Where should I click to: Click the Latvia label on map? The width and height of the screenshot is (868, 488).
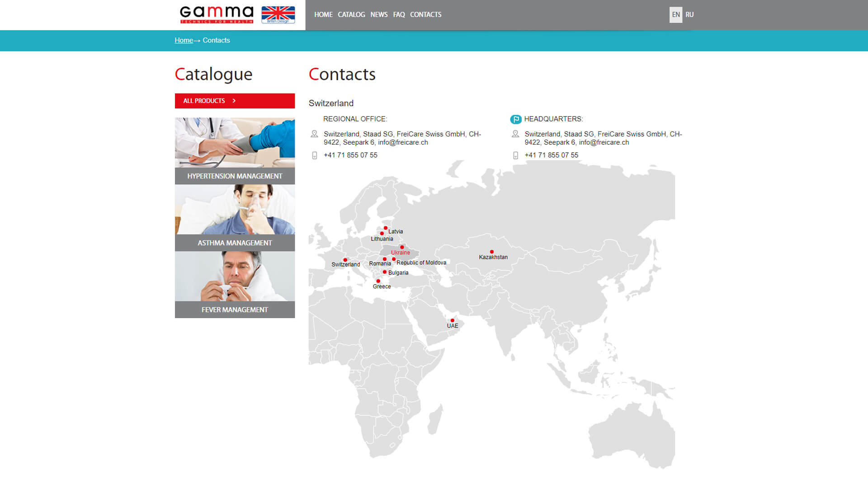(x=396, y=231)
